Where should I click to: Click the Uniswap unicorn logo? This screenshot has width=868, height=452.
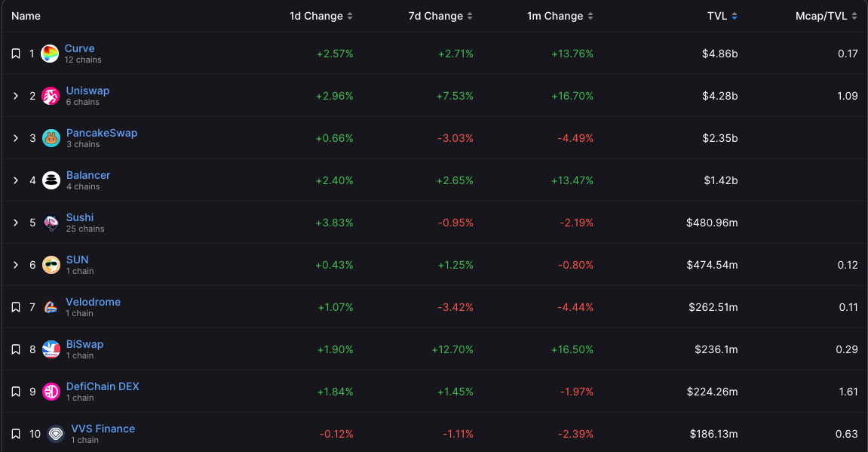coord(50,95)
